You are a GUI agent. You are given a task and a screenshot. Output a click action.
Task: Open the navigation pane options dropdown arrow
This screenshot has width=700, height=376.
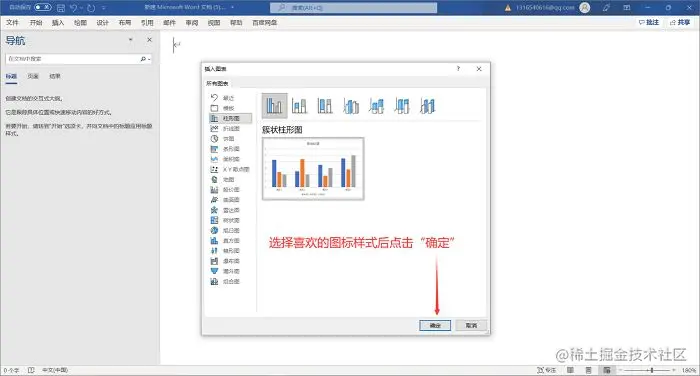click(130, 40)
